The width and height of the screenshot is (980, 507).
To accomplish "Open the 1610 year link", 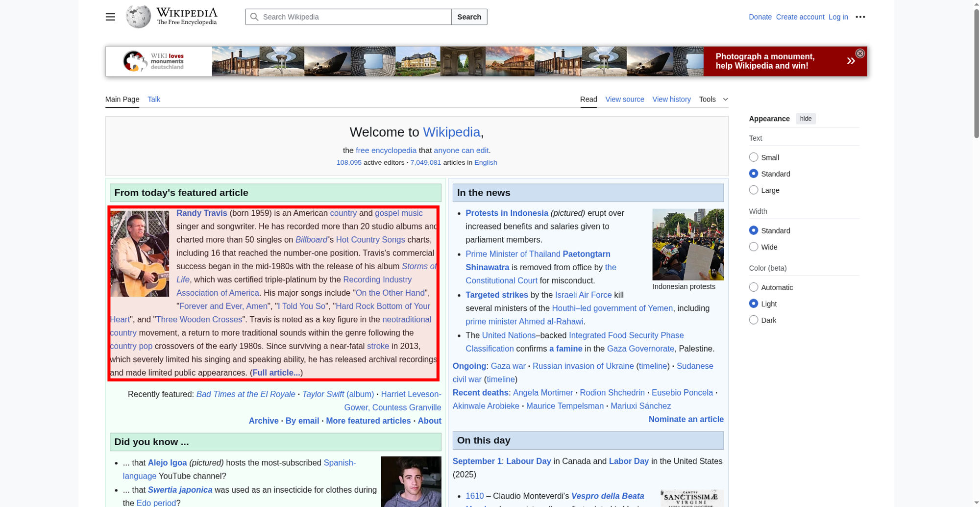I will 474,496.
